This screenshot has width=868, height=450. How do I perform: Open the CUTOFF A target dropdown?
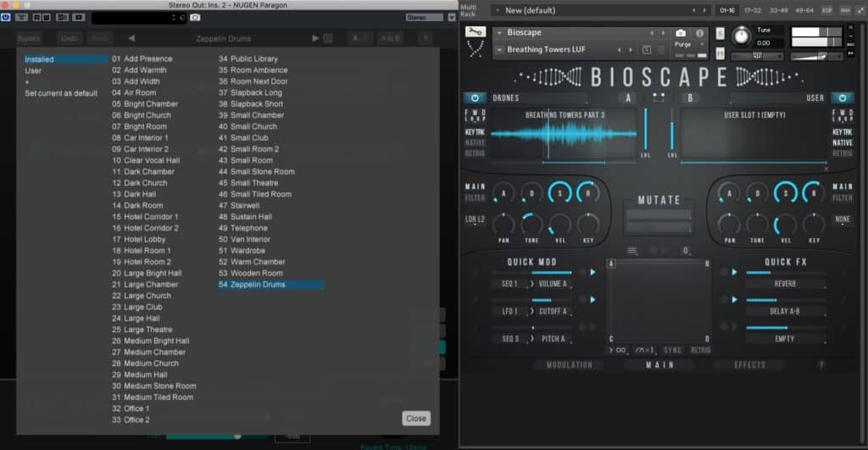tap(554, 311)
